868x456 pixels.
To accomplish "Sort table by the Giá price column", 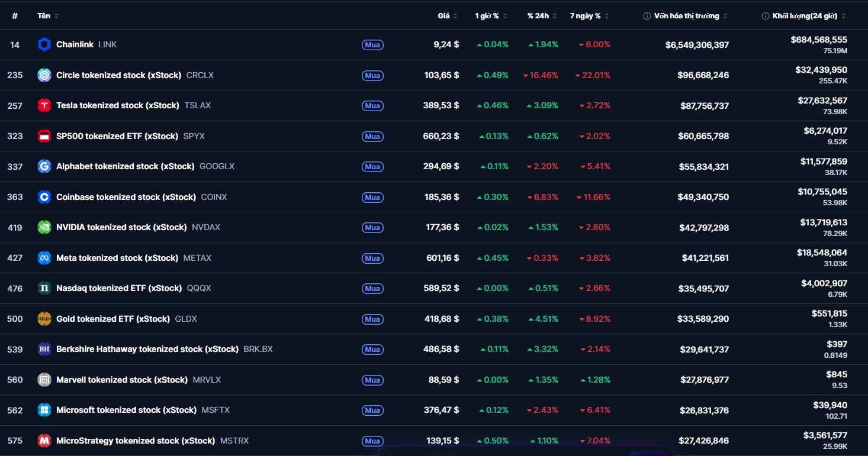I will [448, 16].
